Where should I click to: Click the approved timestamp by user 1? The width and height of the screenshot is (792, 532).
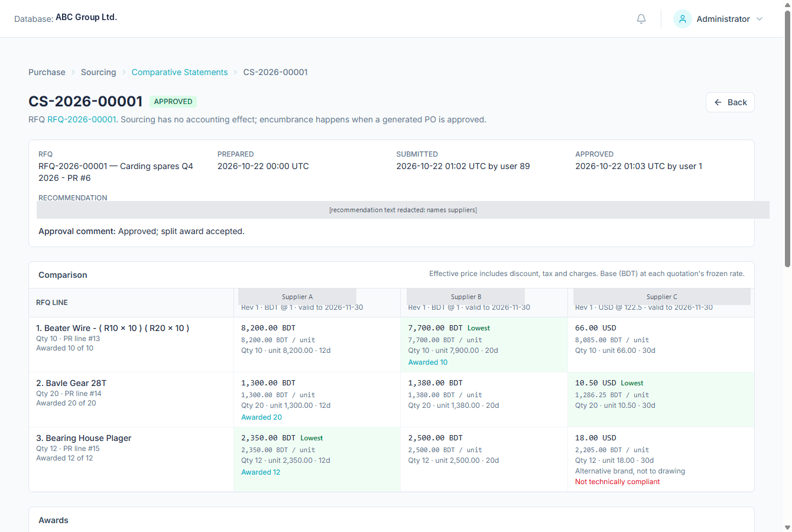[x=638, y=166]
